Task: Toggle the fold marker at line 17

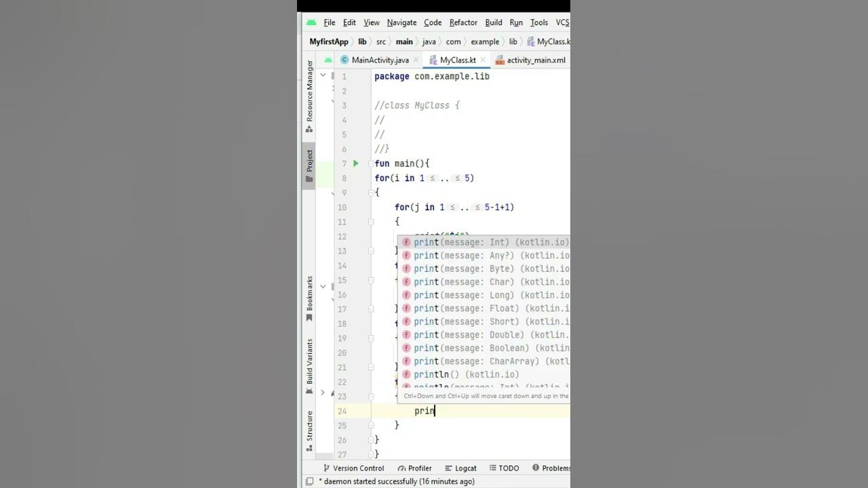Action: [x=371, y=309]
